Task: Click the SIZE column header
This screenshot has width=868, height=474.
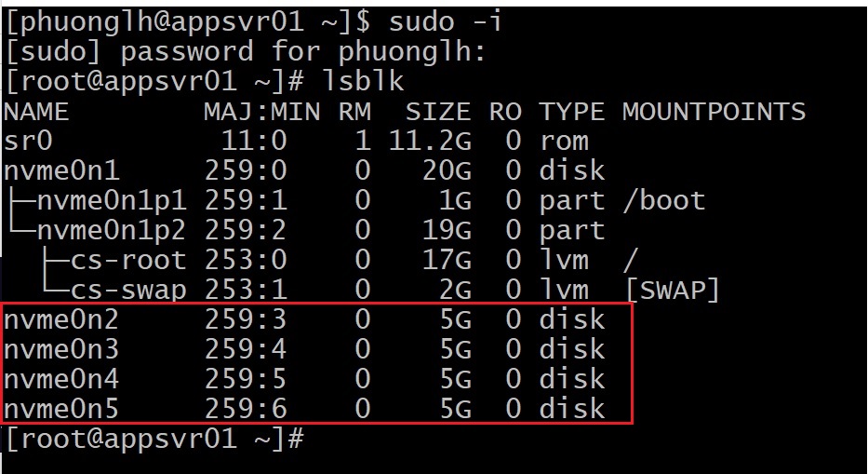Action: (437, 112)
